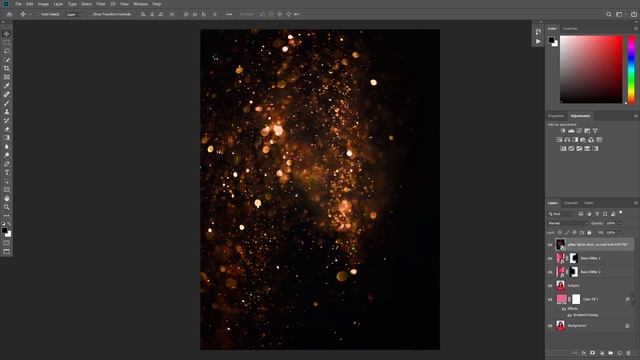Open the Filter menu

click(x=101, y=4)
